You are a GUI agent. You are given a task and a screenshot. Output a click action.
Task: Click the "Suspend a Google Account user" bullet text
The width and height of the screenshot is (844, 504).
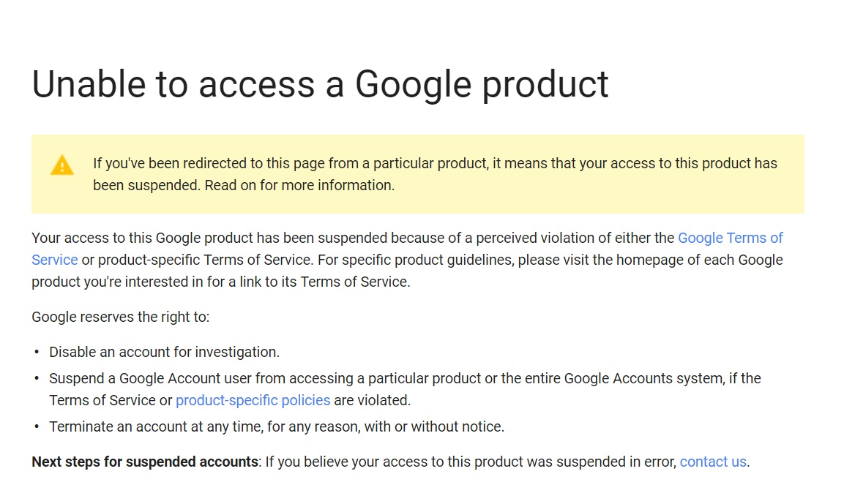click(405, 378)
